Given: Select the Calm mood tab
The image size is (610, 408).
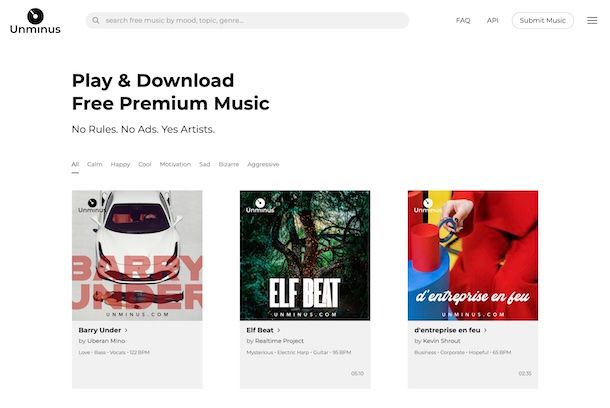Looking at the screenshot, I should point(95,164).
